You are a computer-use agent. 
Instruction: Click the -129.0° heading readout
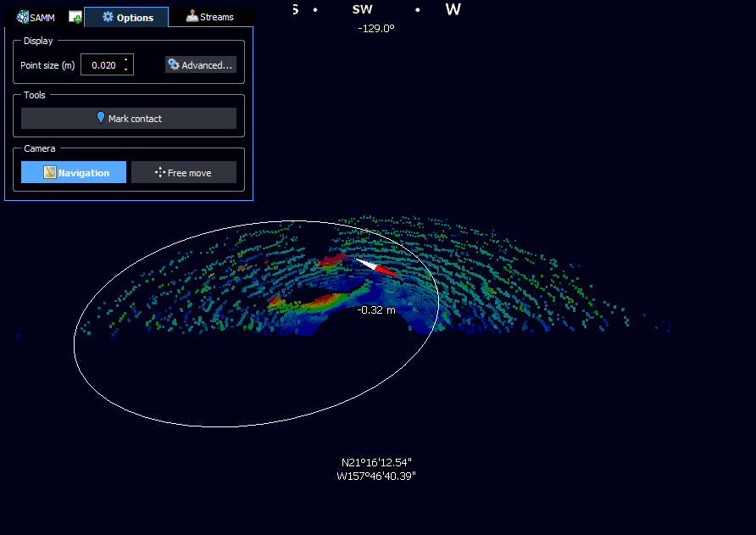376,29
